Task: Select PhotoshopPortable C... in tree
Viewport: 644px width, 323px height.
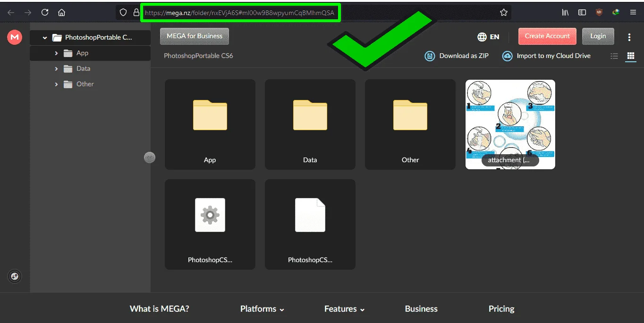Action: [90, 38]
